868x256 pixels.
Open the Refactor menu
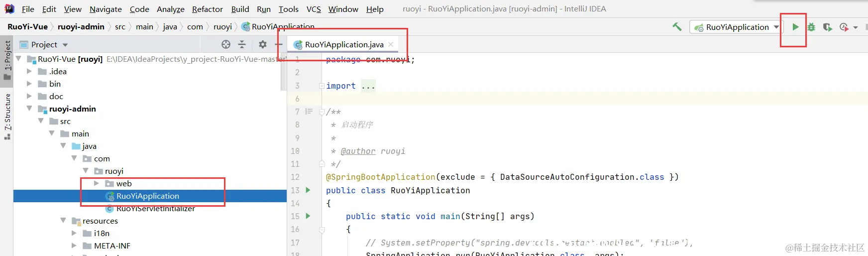pos(208,9)
